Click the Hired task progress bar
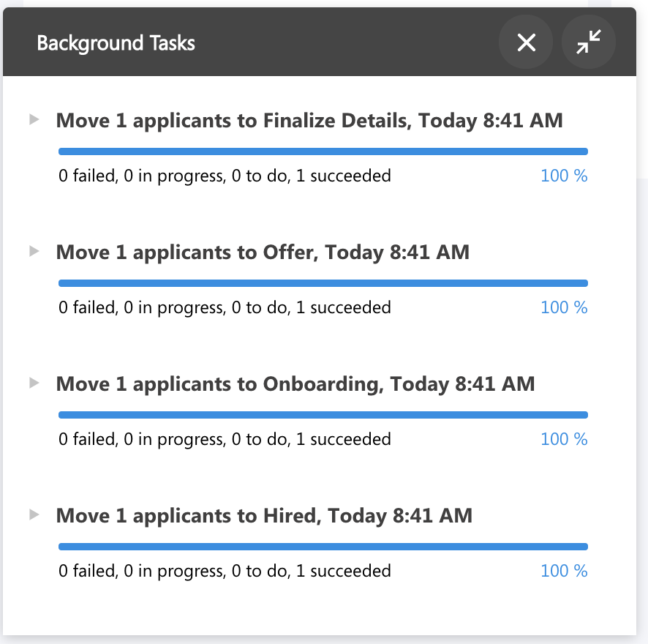648x644 pixels. tap(323, 547)
